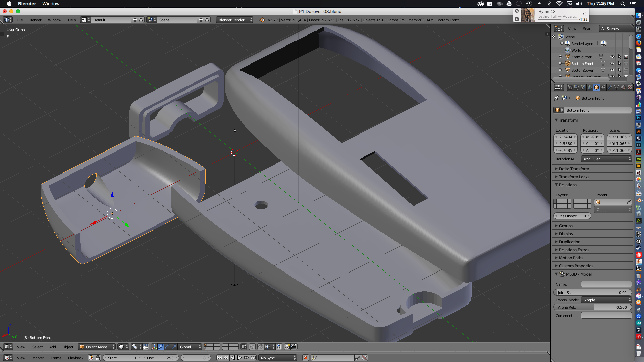Viewport: 644px width, 362px height.
Task: Open the Texture properties tab
Action: [x=630, y=87]
